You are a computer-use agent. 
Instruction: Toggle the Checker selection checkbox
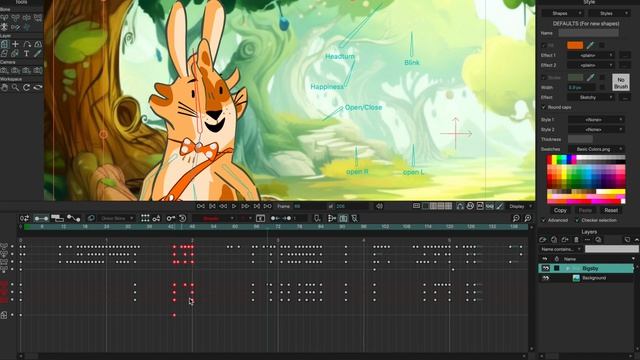point(578,220)
